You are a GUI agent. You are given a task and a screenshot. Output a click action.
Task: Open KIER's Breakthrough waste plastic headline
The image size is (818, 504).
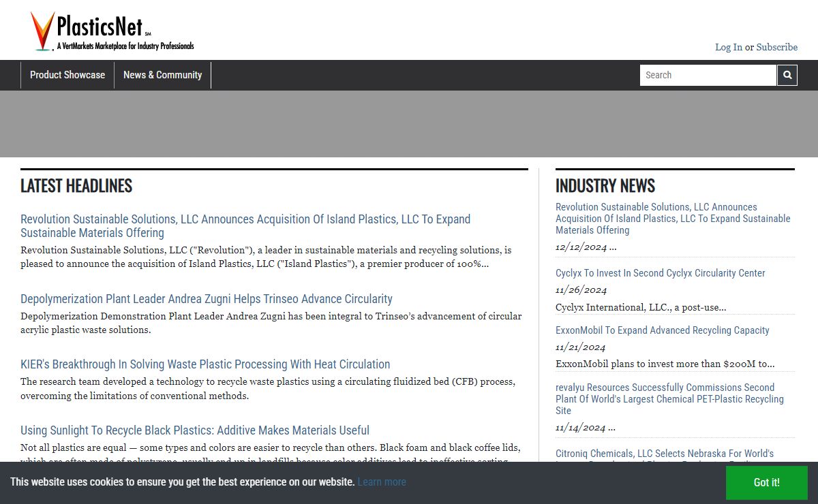coord(205,364)
